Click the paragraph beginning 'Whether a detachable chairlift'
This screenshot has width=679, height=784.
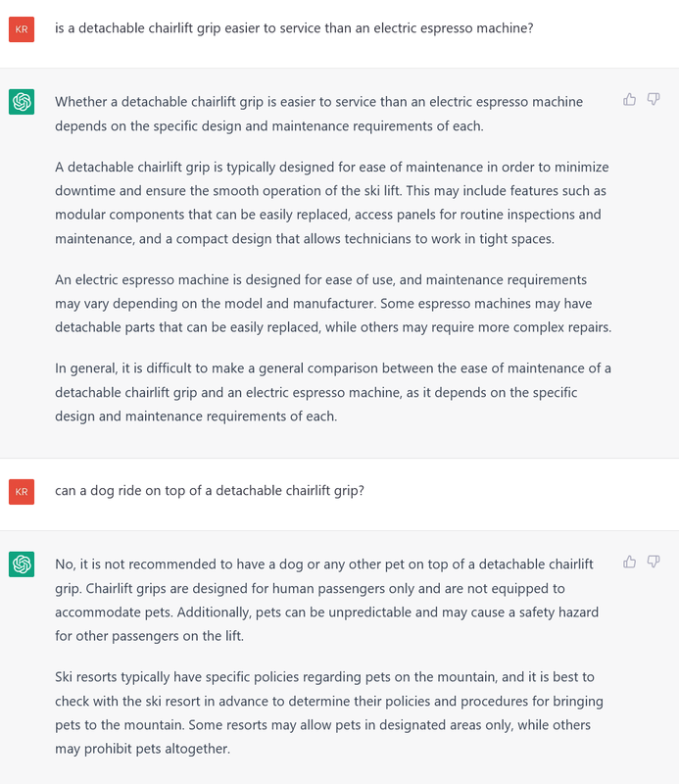(318, 114)
